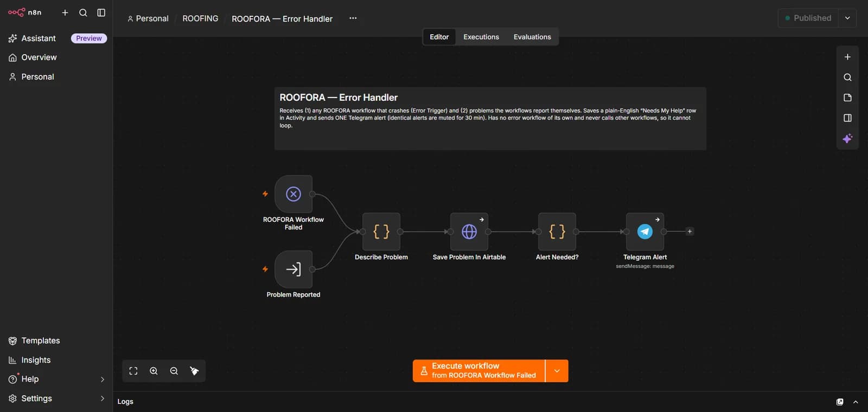Tidy up the workflow nodes
Screen dimensions: 868x412
tap(194, 371)
